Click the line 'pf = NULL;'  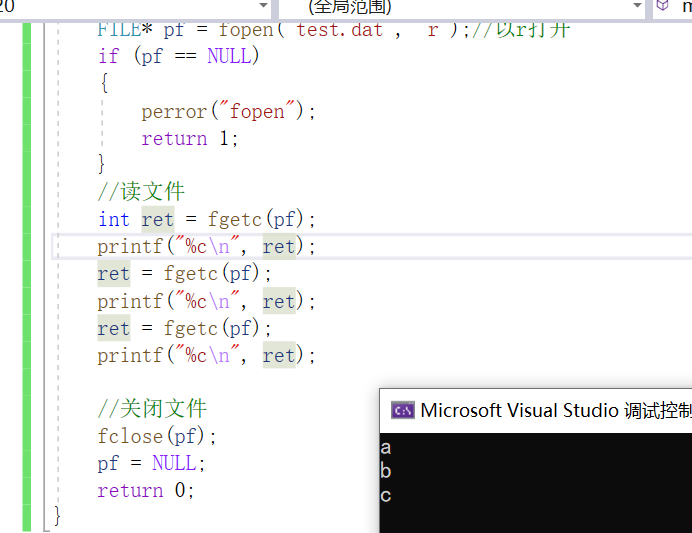pos(151,463)
